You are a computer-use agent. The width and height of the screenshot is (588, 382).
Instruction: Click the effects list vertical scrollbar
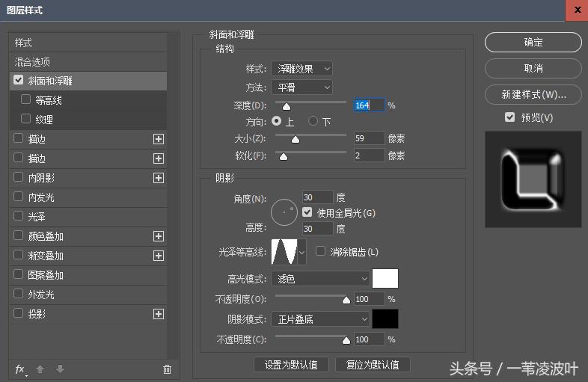(173, 195)
